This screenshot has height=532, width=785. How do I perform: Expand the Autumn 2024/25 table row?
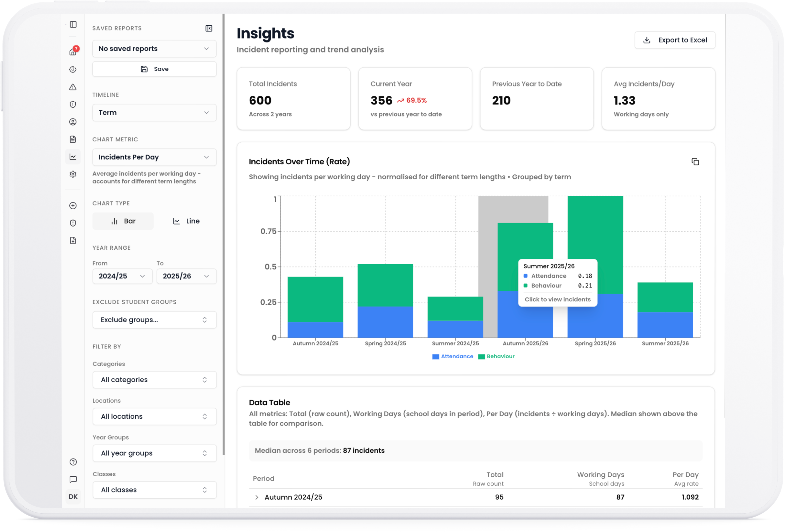point(257,497)
